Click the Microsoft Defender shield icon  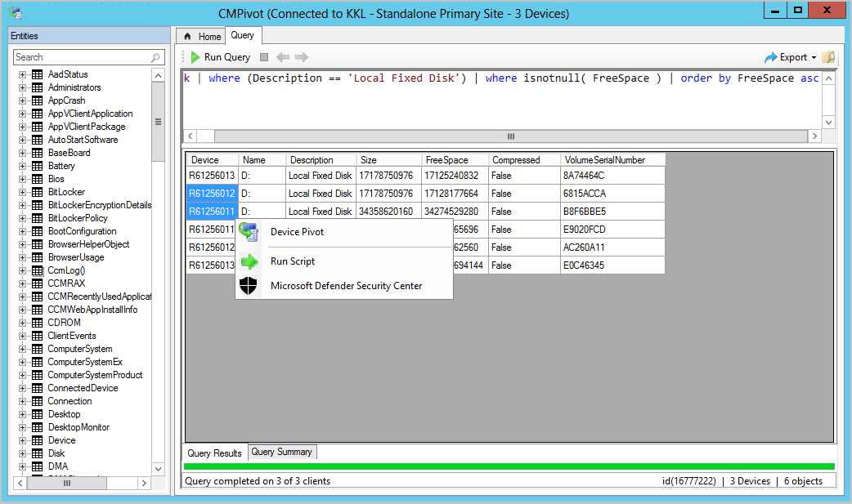tap(249, 286)
